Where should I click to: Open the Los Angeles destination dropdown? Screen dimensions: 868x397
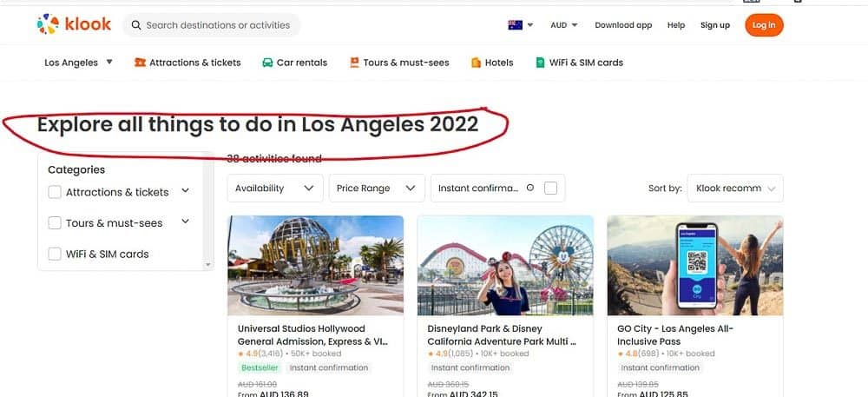[79, 63]
